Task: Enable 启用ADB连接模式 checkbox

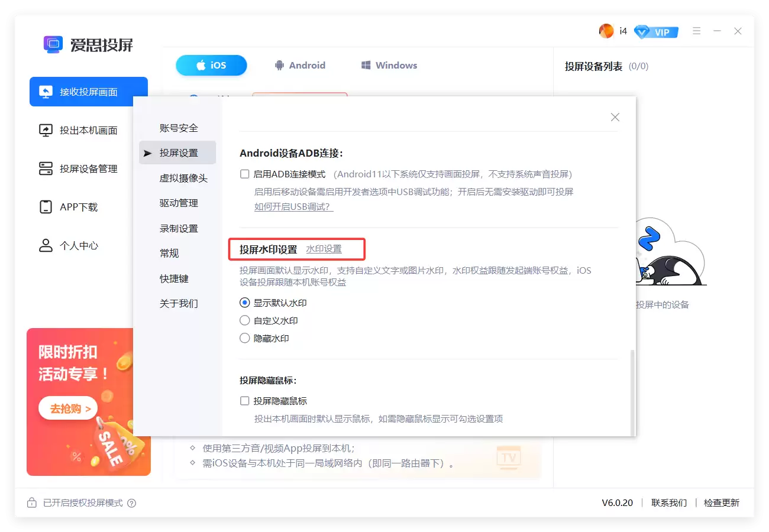Action: click(x=244, y=173)
